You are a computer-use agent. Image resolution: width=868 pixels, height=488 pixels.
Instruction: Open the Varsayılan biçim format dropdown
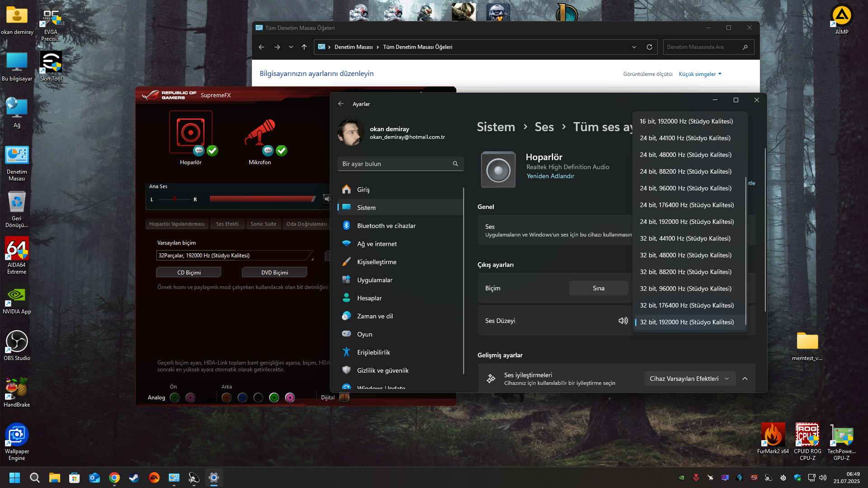(235, 256)
